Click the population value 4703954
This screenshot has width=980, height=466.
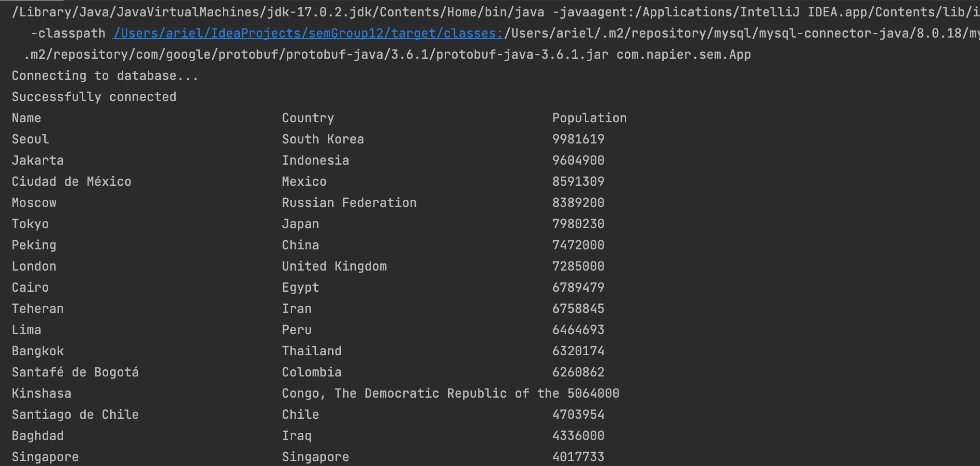pos(578,414)
